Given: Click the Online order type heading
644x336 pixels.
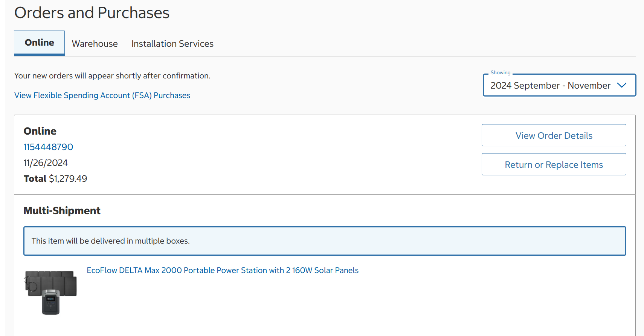Looking at the screenshot, I should click(40, 131).
